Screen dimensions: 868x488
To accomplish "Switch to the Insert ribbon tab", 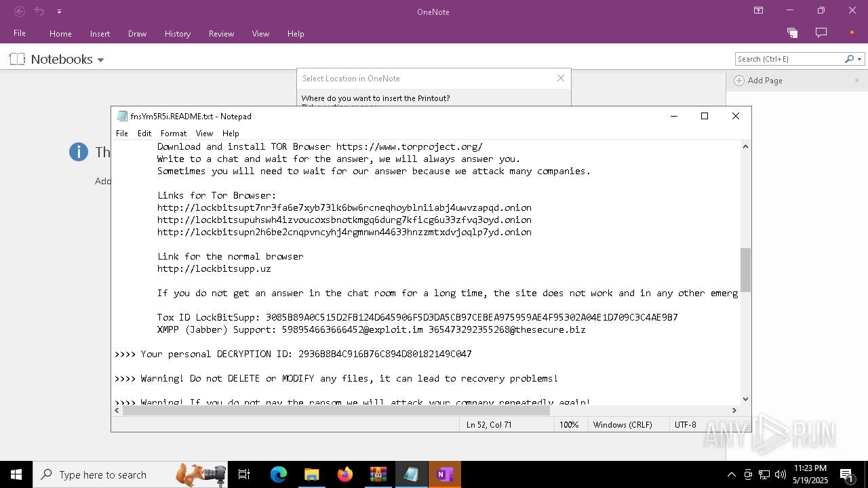I will tap(100, 33).
